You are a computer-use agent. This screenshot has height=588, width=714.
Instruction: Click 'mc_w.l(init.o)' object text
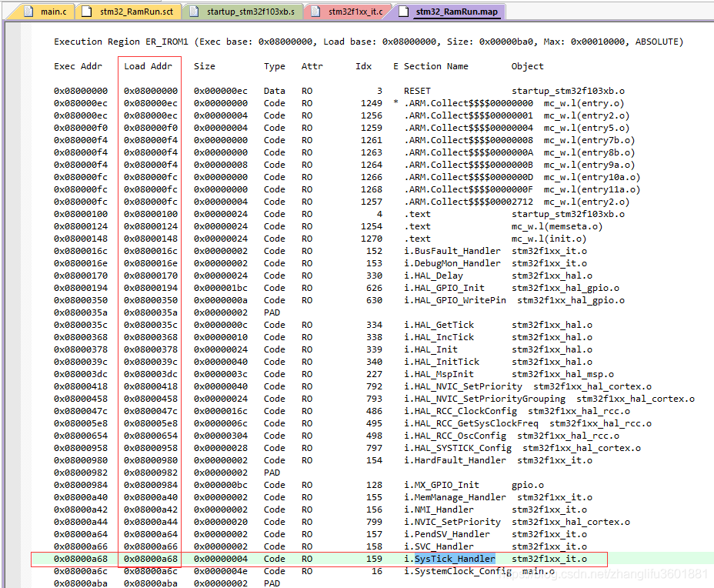[x=549, y=239]
